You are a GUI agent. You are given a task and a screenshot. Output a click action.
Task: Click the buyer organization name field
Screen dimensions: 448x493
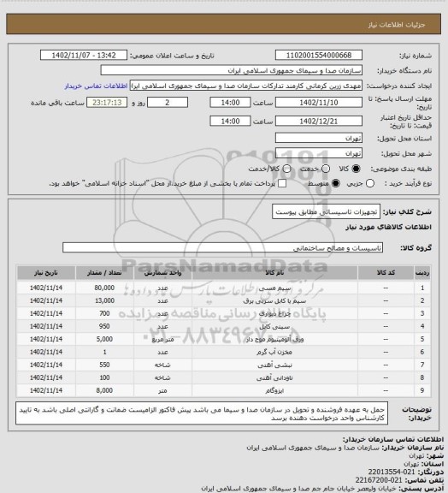click(231, 70)
